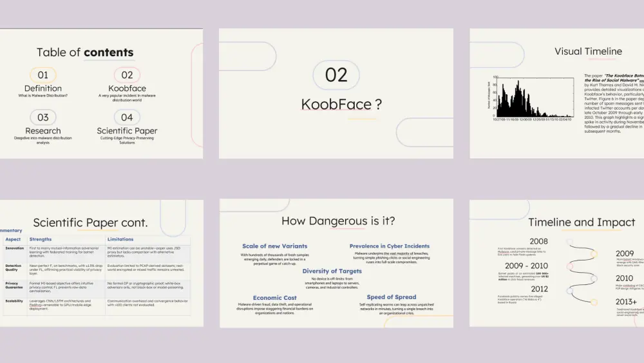Click the 'Aspect' column header
Screen dimensions: 644x363
click(x=13, y=239)
